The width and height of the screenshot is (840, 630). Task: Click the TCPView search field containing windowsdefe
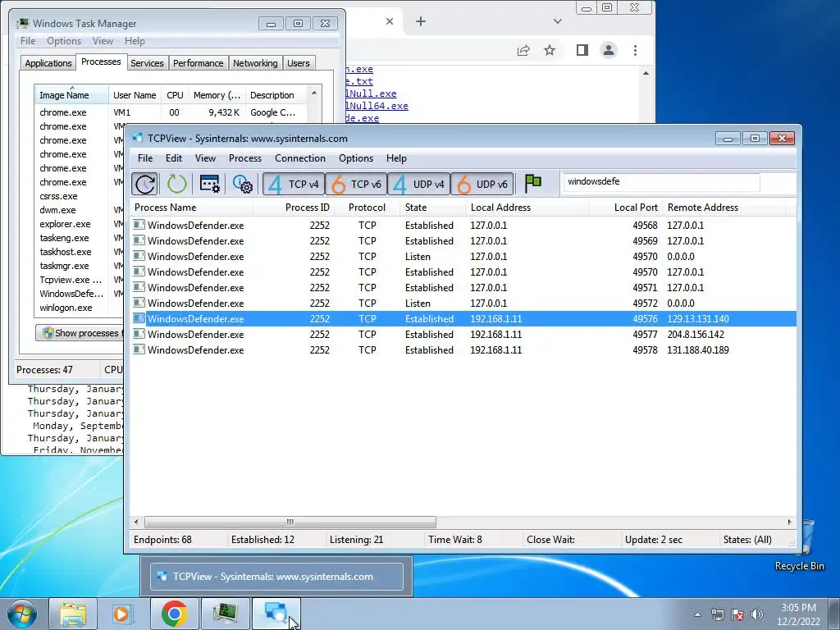point(661,181)
